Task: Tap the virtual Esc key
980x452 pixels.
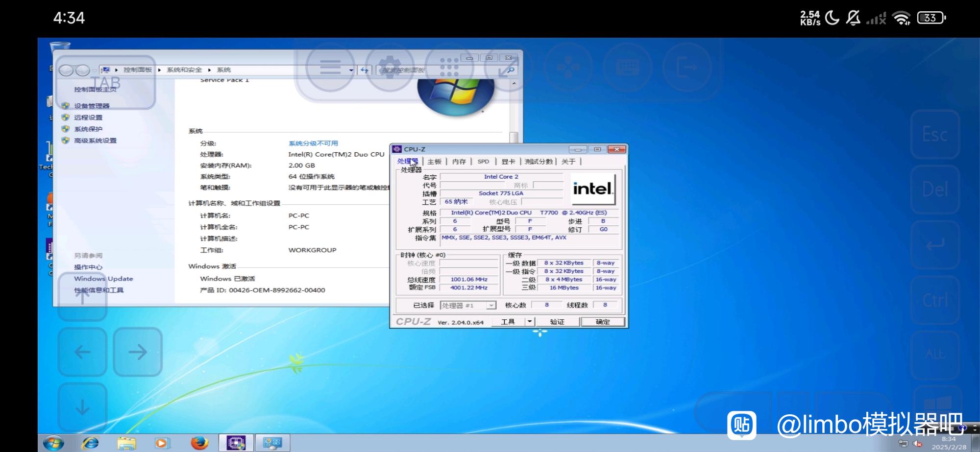Action: point(935,134)
